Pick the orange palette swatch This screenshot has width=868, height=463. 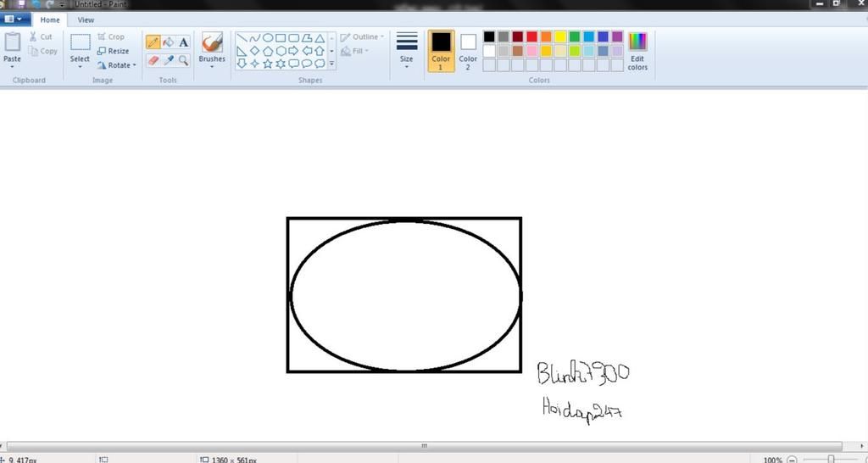click(x=547, y=36)
